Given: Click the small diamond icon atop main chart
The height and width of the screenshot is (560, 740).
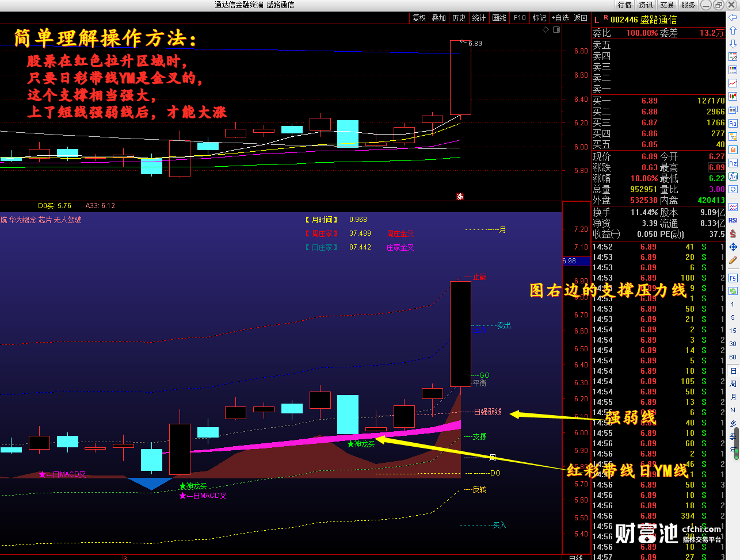Looking at the screenshot, I should click(546, 30).
